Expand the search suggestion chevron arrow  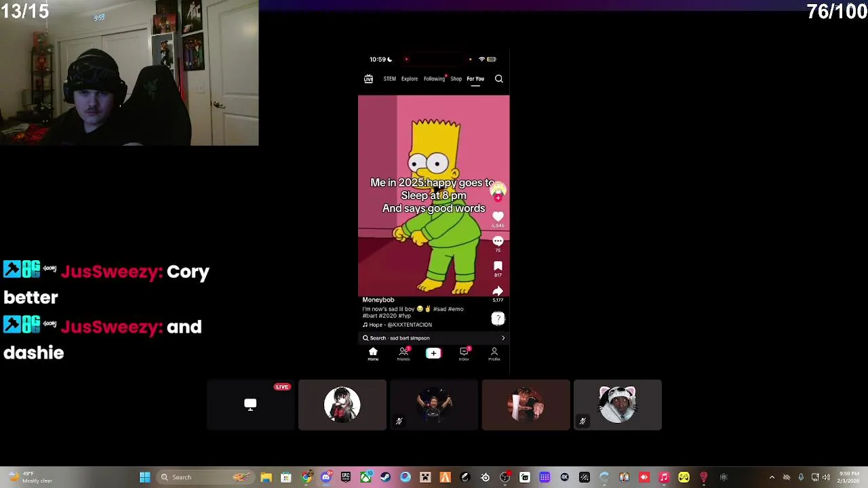click(x=502, y=338)
